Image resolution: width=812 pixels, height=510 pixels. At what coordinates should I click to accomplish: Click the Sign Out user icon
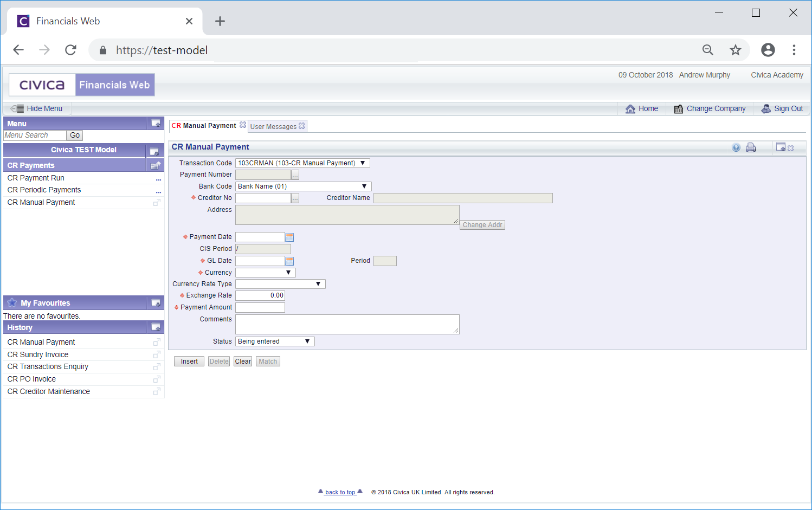pos(766,109)
